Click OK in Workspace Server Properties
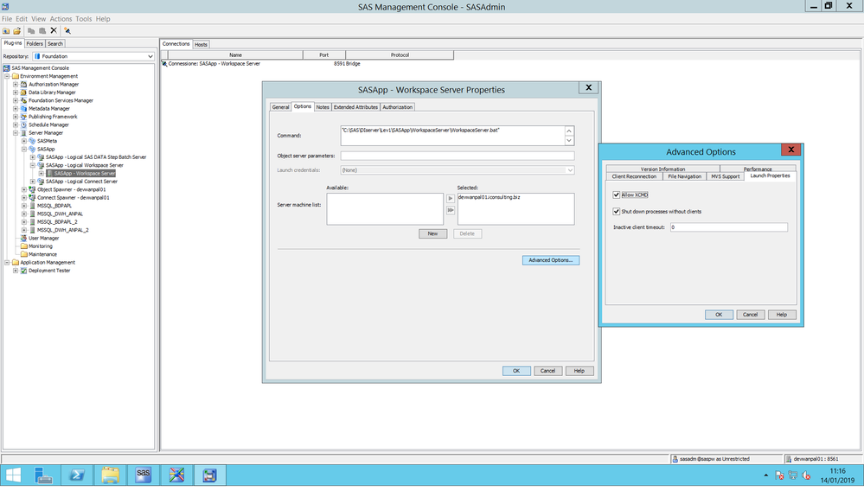 coord(516,371)
